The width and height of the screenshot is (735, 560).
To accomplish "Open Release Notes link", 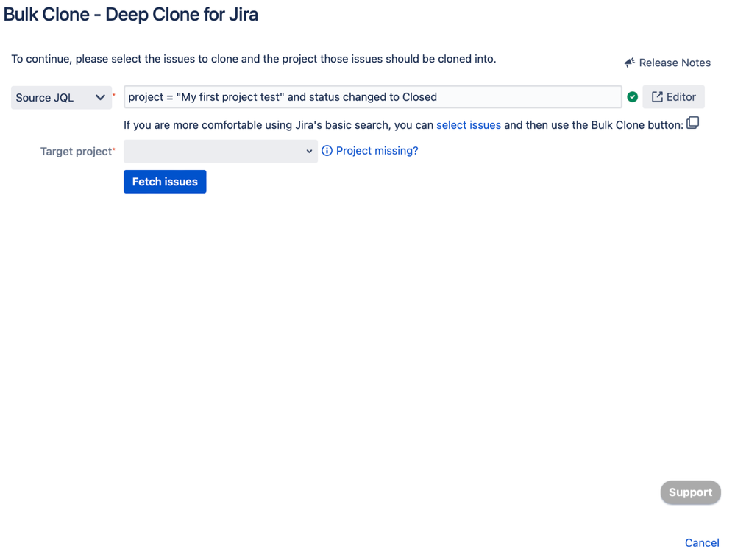I will 675,63.
